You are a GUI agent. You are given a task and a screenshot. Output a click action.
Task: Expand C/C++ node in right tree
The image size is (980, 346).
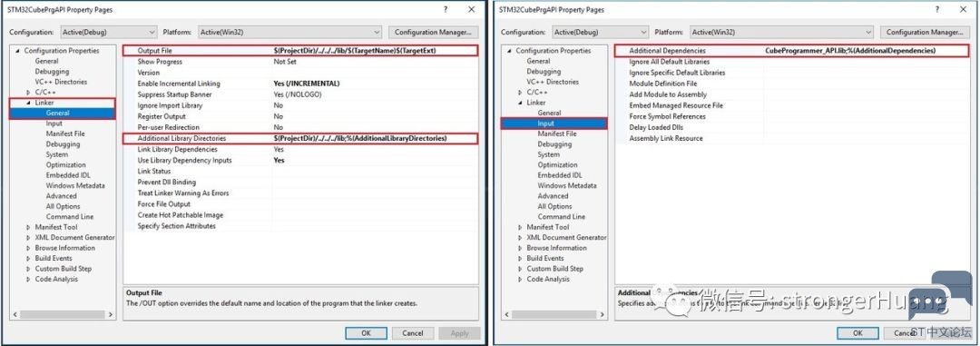[520, 92]
